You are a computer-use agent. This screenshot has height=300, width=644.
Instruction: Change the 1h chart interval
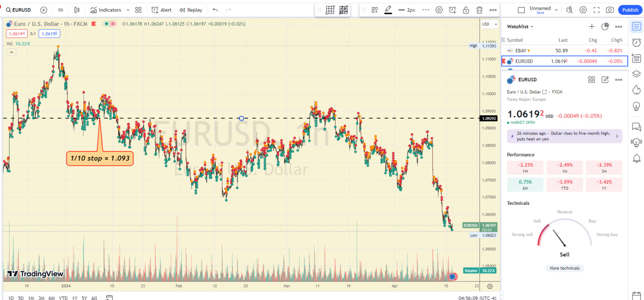point(60,10)
